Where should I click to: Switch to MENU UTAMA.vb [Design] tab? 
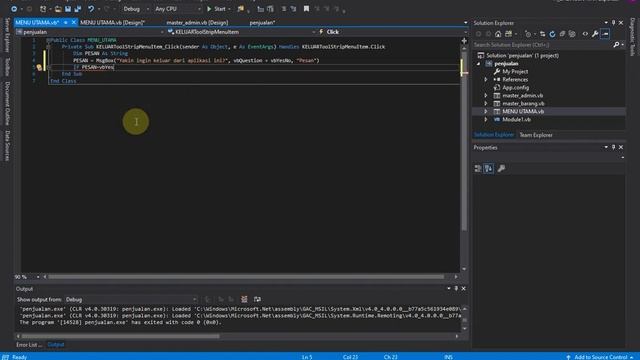pos(112,22)
